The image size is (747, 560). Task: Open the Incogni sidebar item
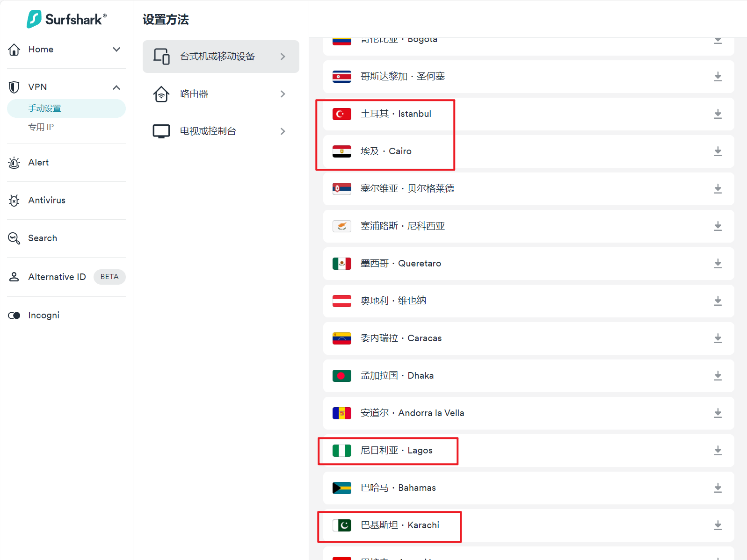66,316
